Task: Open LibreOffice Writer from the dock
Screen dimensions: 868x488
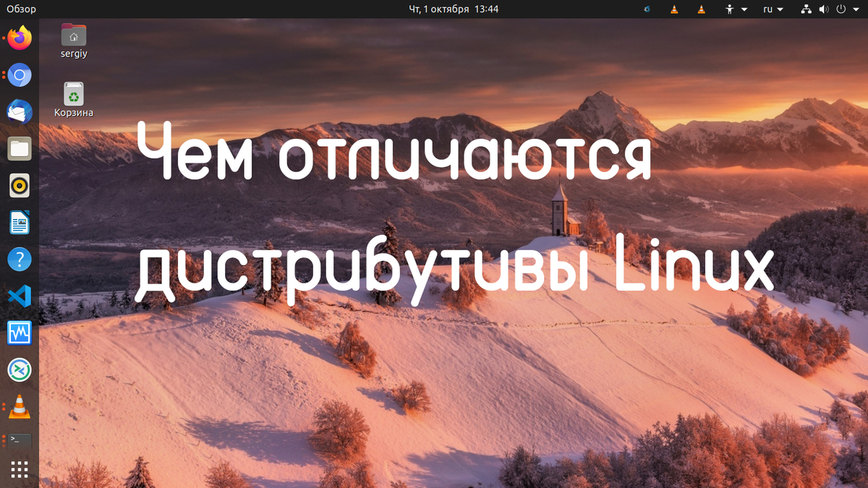Action: pyautogui.click(x=20, y=223)
